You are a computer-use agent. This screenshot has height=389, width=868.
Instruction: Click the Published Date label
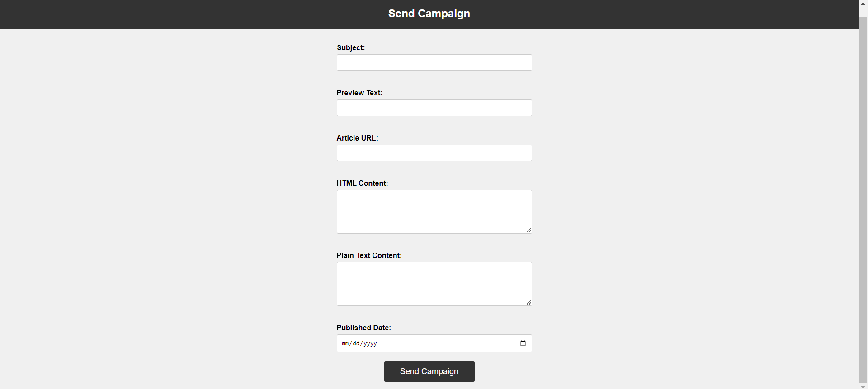point(363,328)
